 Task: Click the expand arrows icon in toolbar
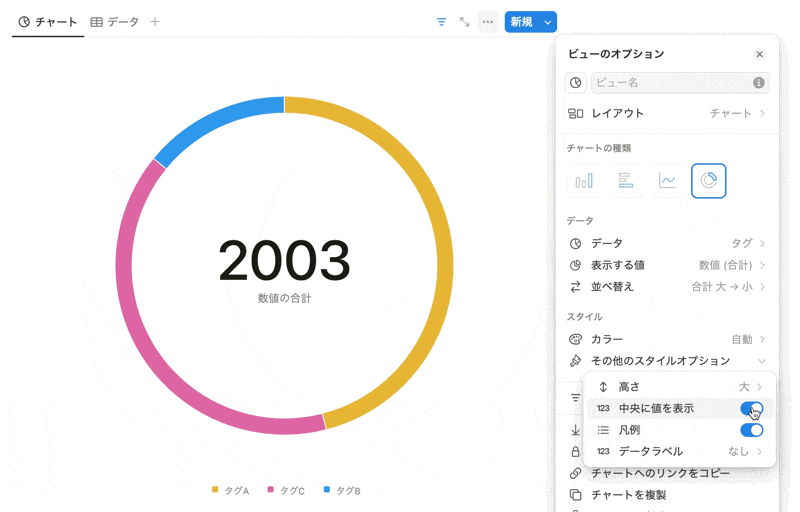(464, 22)
